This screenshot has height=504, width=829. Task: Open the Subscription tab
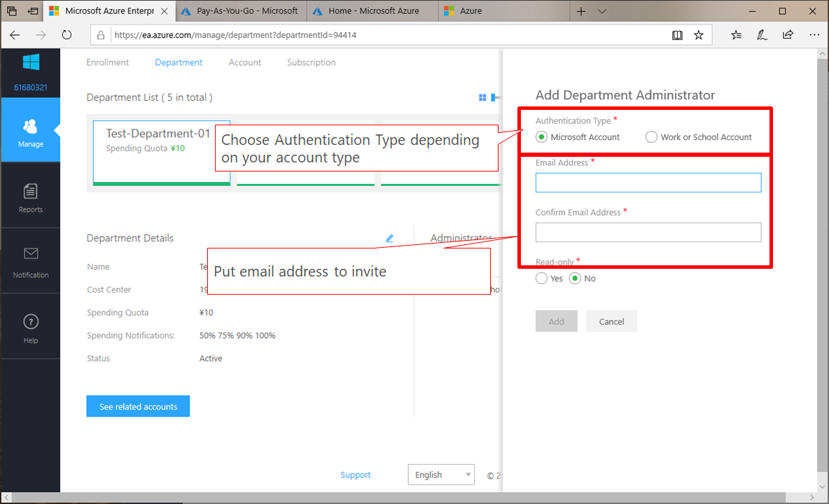312,62
